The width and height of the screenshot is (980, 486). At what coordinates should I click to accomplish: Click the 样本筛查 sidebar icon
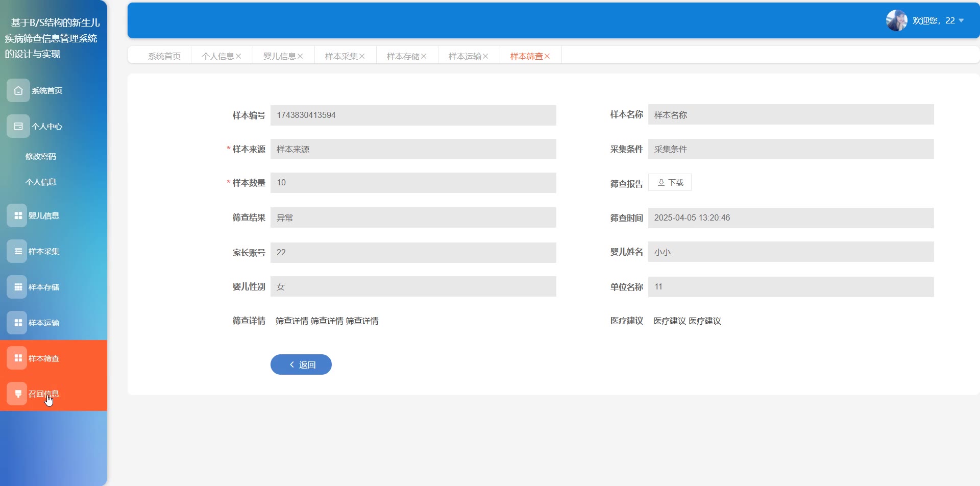(18, 358)
